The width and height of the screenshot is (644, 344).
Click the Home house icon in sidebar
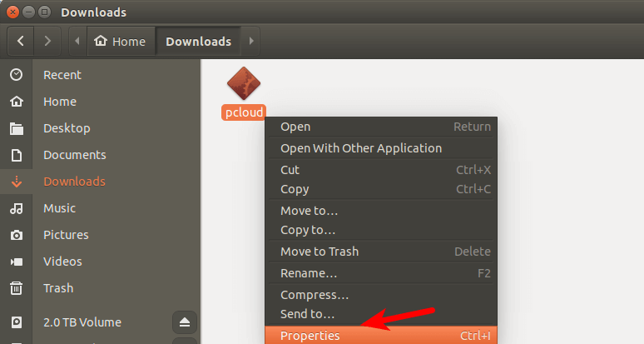coord(16,102)
